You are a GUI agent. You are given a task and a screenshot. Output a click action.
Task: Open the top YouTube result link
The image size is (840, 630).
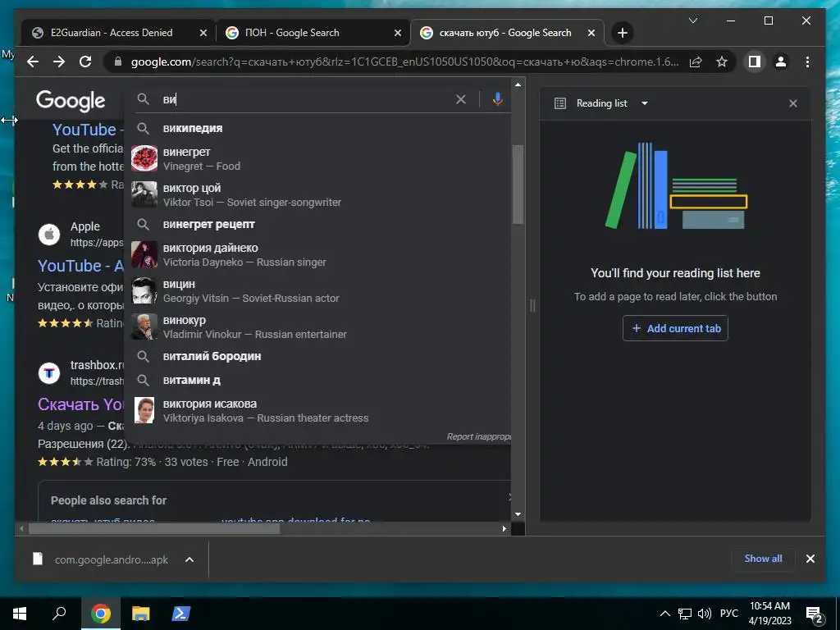click(87, 130)
